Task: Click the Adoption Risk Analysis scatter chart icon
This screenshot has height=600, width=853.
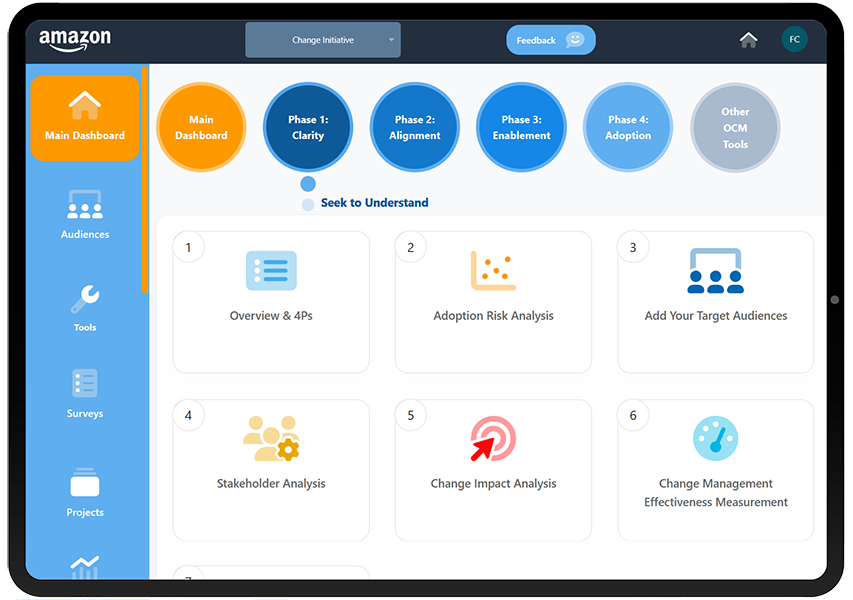Action: pos(493,270)
